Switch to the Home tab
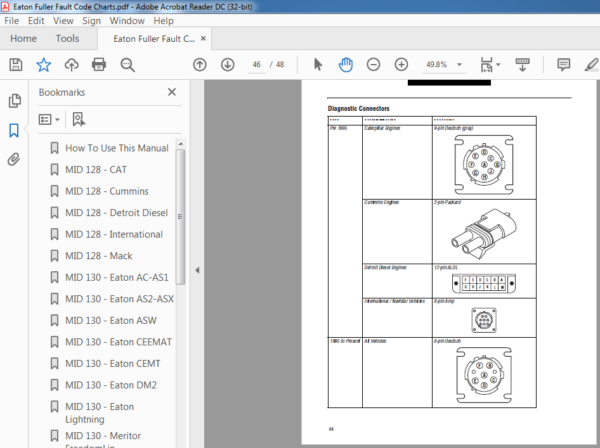Screen dimensions: 600x448 tap(23, 39)
